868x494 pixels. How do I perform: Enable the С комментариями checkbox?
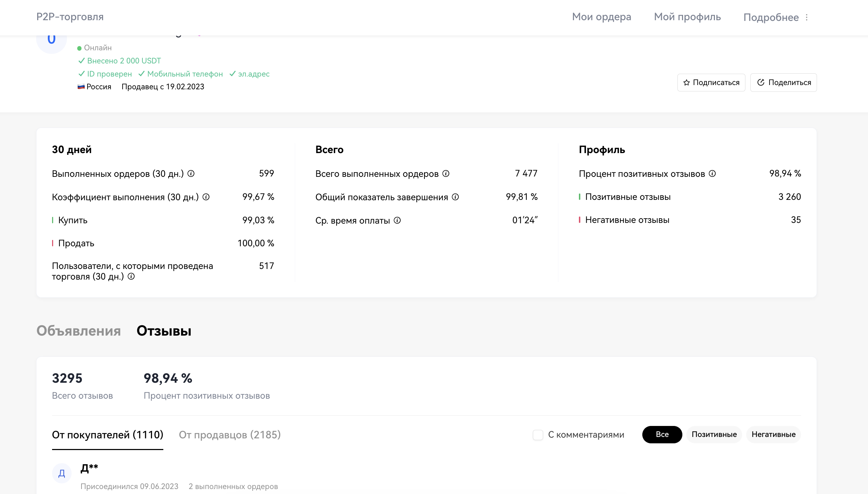tap(538, 434)
